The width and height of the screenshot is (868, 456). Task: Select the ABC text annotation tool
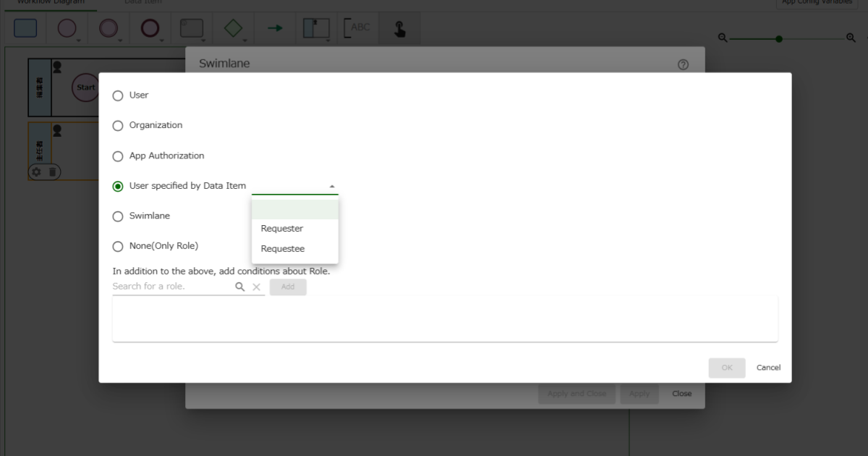(x=357, y=28)
